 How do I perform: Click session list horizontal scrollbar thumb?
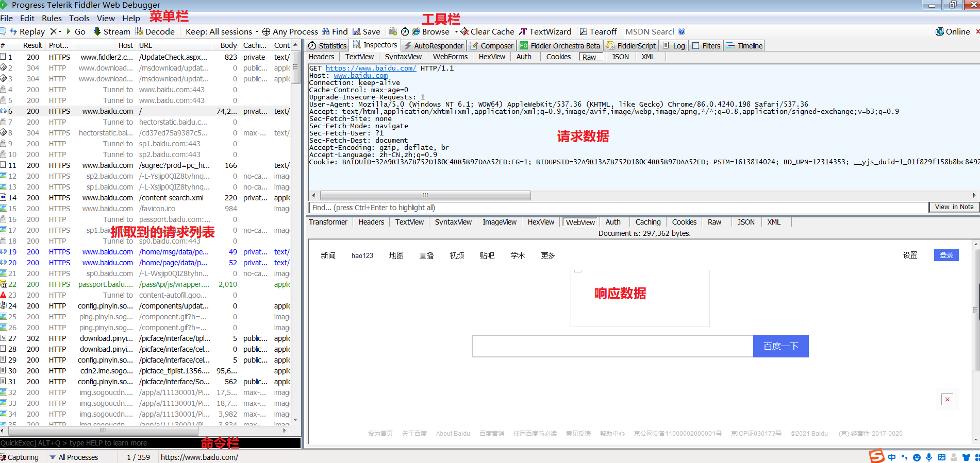coord(103,431)
